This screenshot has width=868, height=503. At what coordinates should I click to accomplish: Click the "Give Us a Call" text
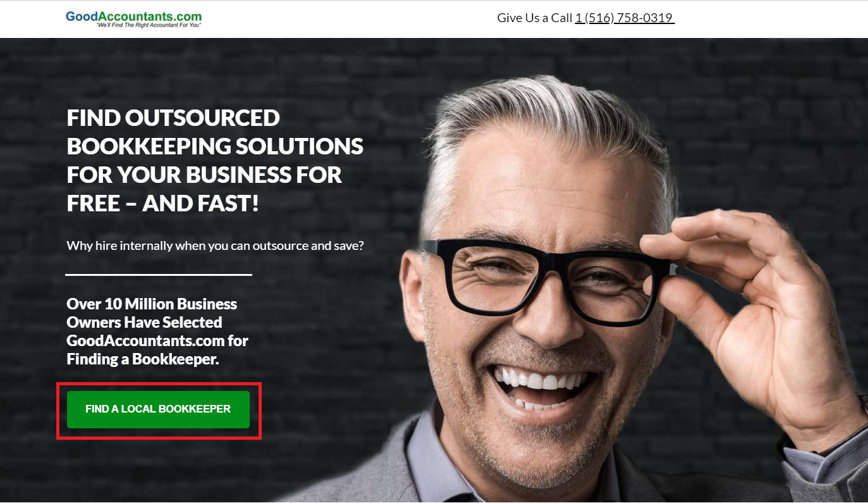tap(534, 18)
